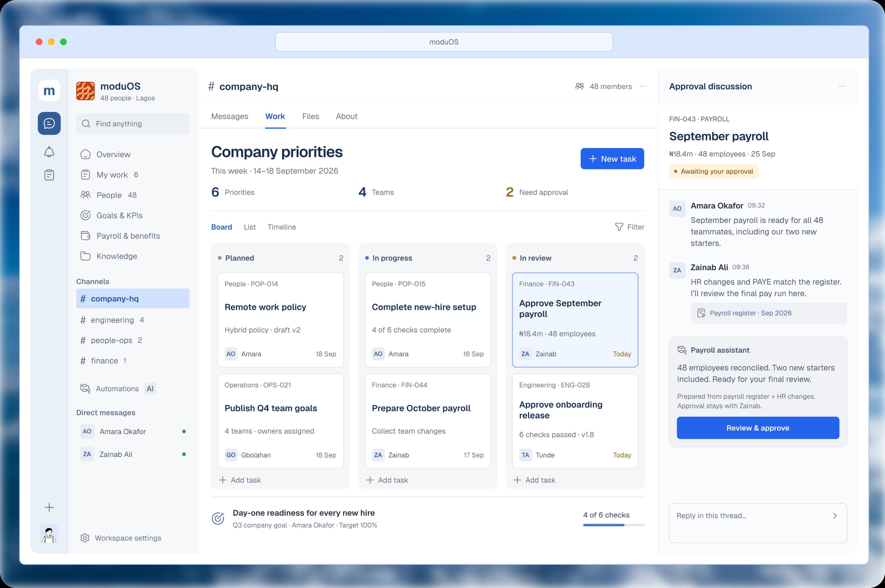Screen dimensions: 885x588
Task: Click the TA avatar for Tunde
Action: (525, 455)
